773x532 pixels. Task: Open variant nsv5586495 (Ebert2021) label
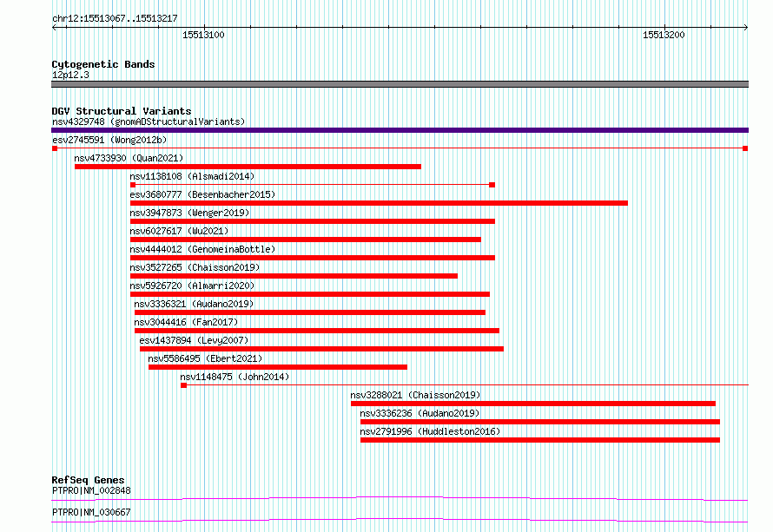point(205,358)
